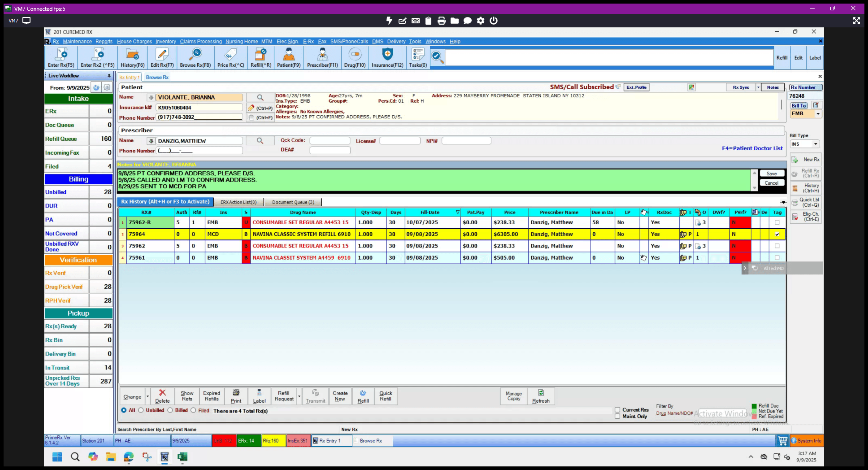Viewport: 868px width, 470px height.
Task: Open Browse Rx (F8) tool
Action: (195, 58)
